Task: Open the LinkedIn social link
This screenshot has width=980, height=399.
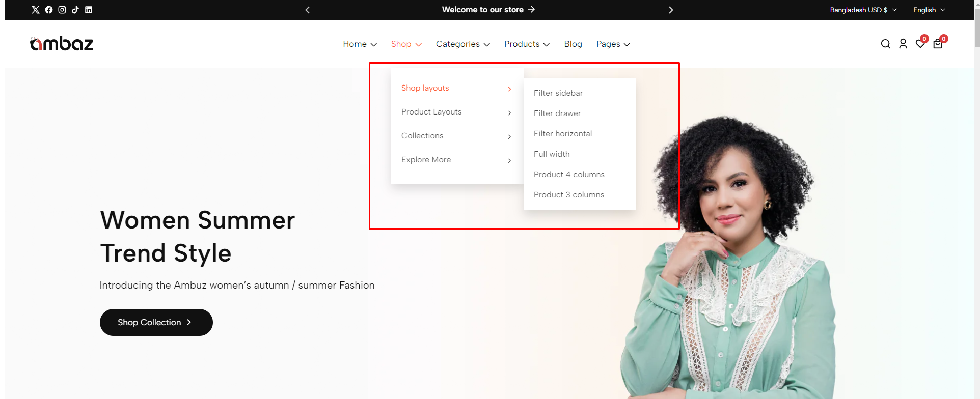Action: (x=89, y=10)
